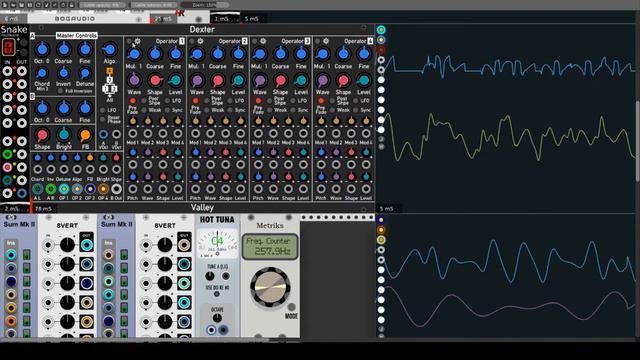The image size is (640, 360).
Task: Click the large Metriks knob
Action: [270, 287]
